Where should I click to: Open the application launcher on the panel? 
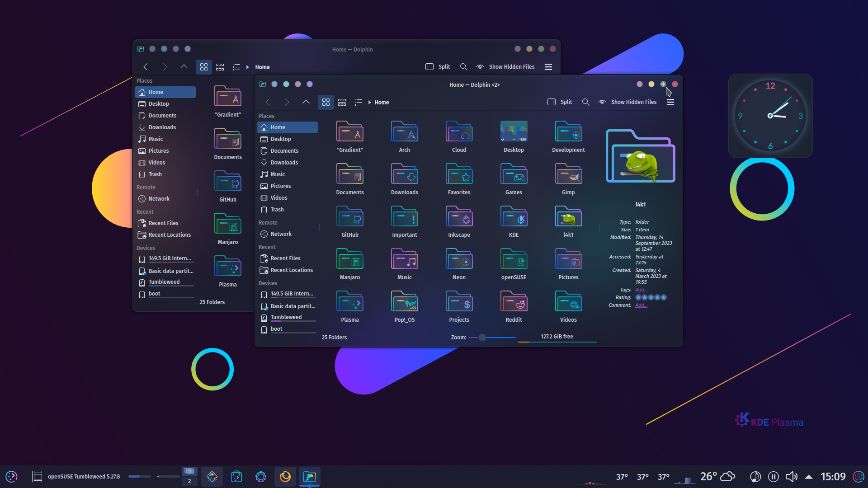11,477
